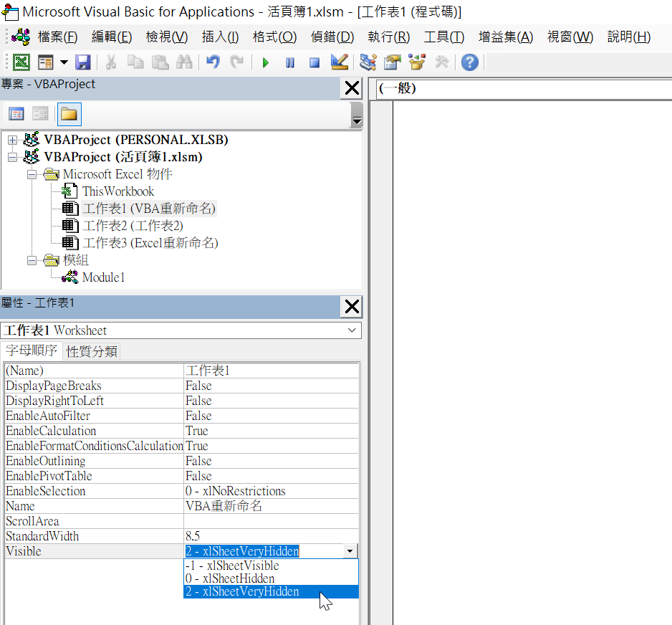This screenshot has height=625, width=672.
Task: Click the StandardWidth value 8.5
Action: coord(272,536)
